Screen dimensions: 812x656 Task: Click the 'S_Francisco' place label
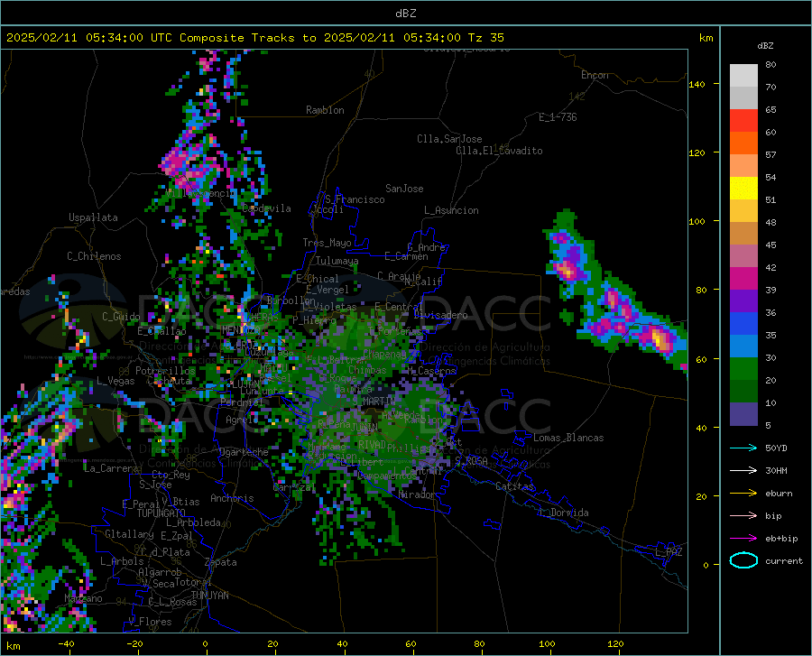[x=355, y=199]
